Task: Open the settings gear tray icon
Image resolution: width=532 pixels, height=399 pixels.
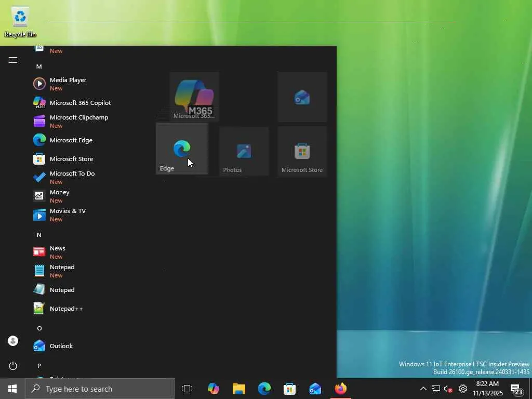Action: (463, 389)
